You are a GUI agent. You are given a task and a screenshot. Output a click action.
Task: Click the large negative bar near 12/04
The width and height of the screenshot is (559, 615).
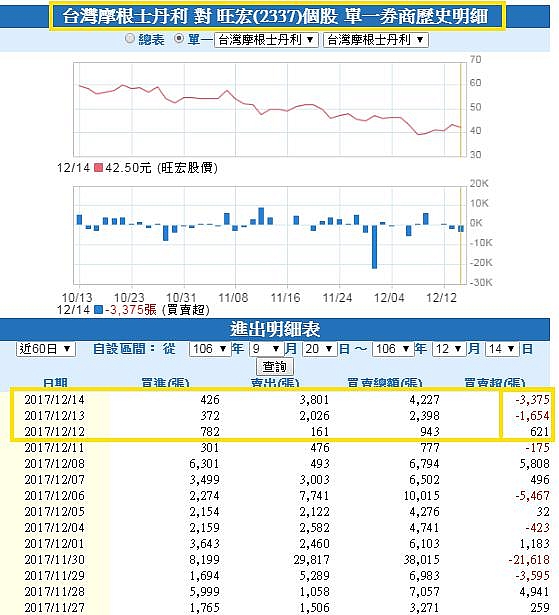[374, 247]
